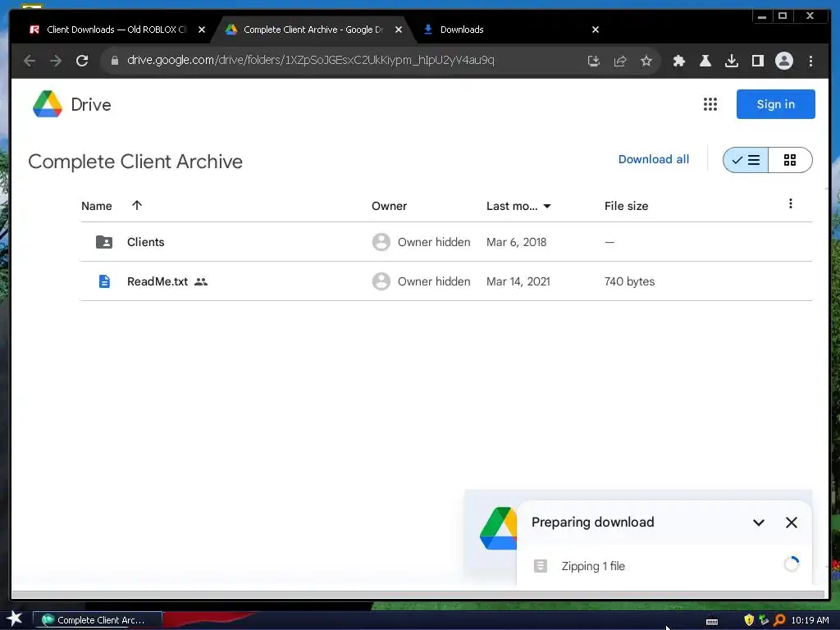
Task: Close the Downloads tab
Action: (596, 30)
